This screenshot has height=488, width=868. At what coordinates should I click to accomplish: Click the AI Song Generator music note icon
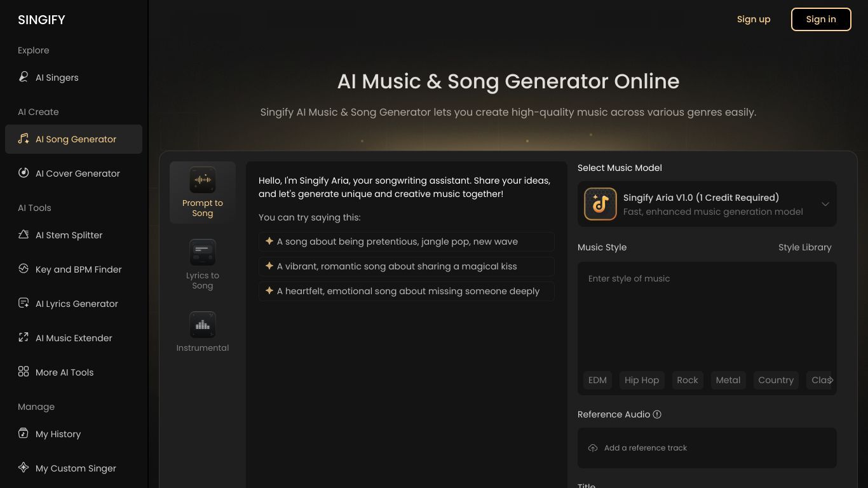click(24, 139)
